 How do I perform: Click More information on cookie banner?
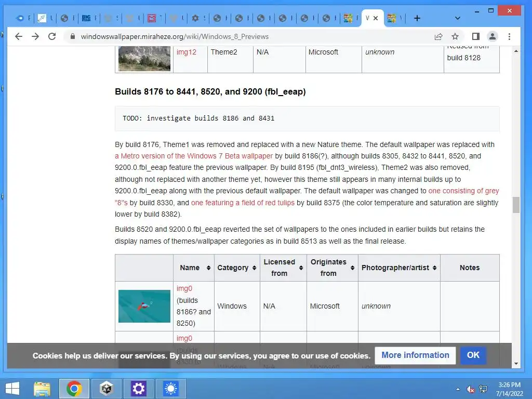(415, 355)
